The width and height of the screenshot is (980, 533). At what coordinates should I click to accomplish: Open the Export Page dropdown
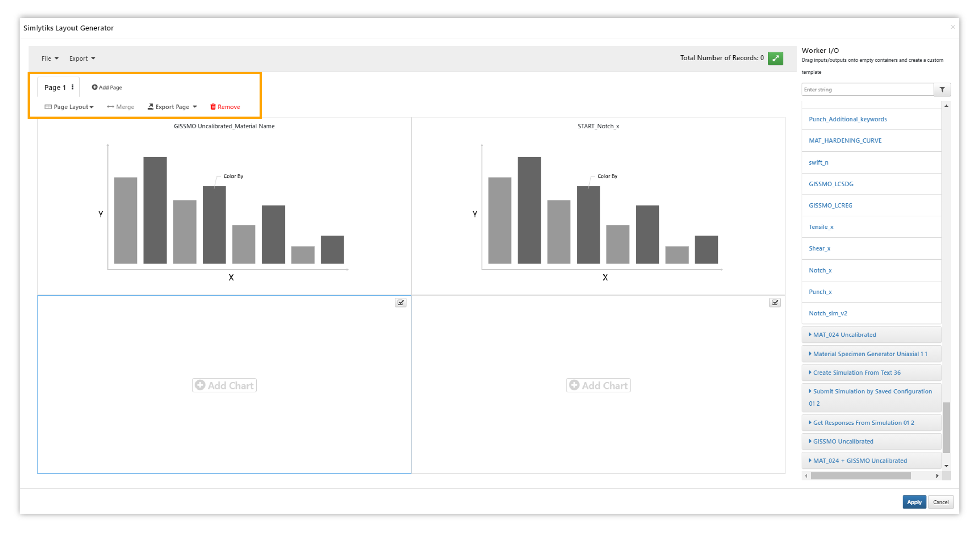point(172,107)
